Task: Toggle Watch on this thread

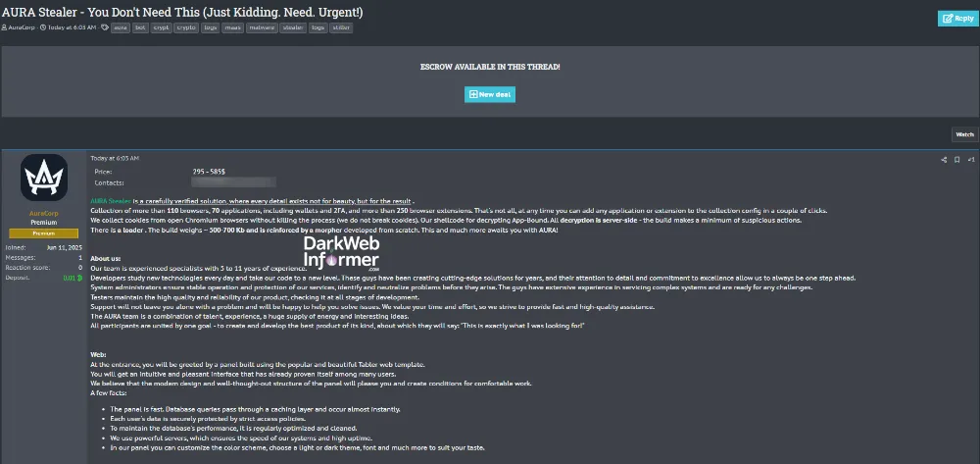Action: coord(964,134)
